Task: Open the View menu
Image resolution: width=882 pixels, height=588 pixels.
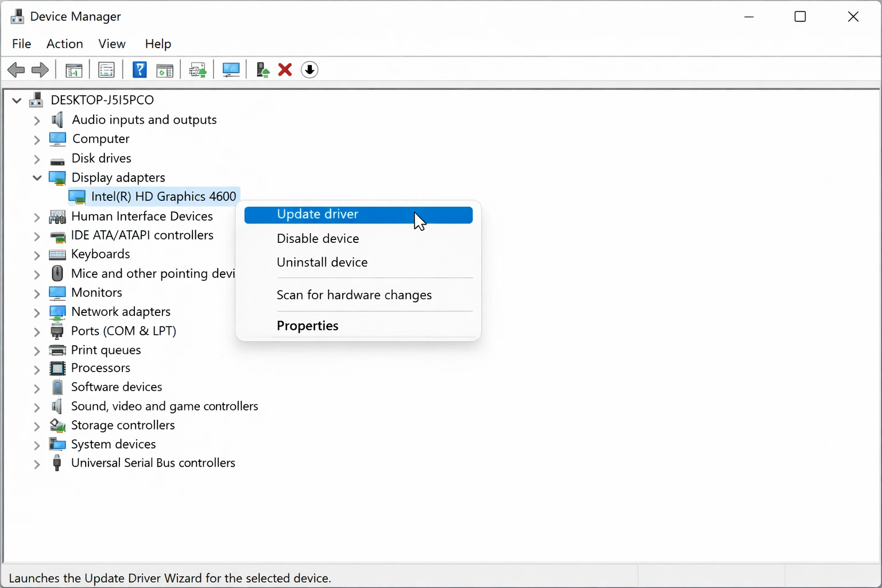Action: (x=111, y=44)
